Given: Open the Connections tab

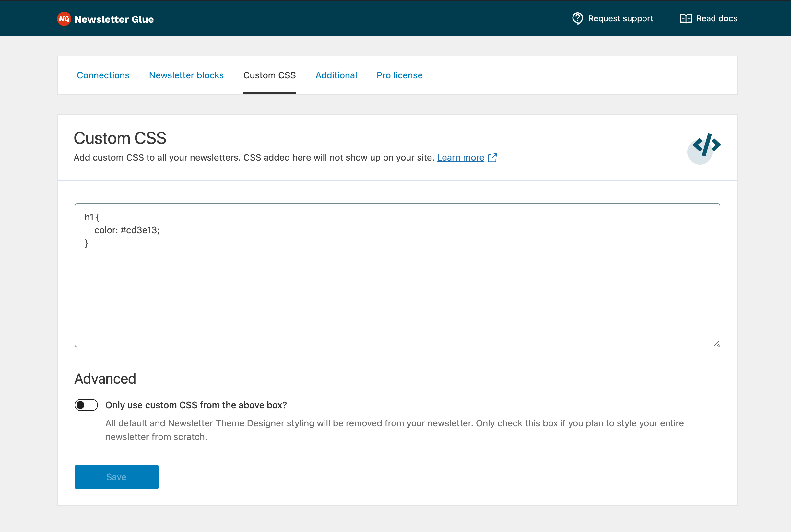Looking at the screenshot, I should (x=103, y=75).
